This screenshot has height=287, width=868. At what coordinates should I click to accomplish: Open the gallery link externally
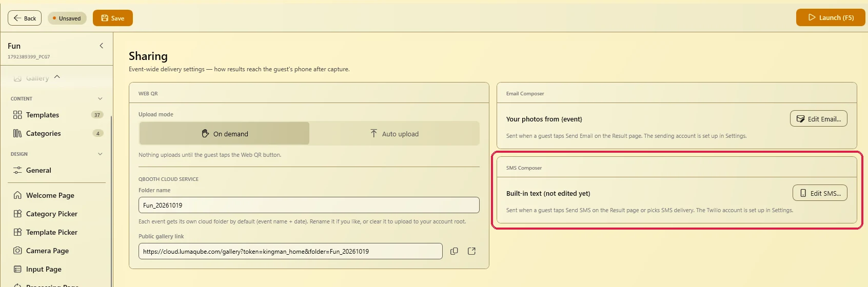click(472, 251)
